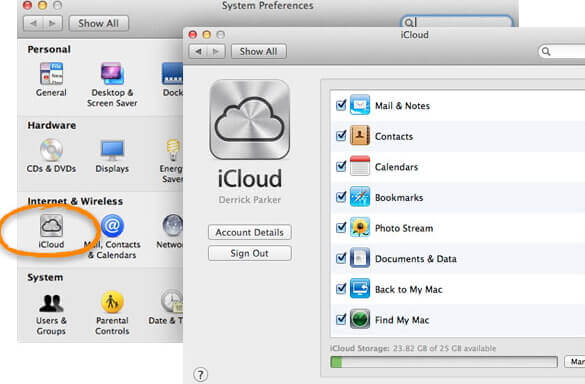
Task: Click the large iCloud logo image
Action: click(250, 119)
